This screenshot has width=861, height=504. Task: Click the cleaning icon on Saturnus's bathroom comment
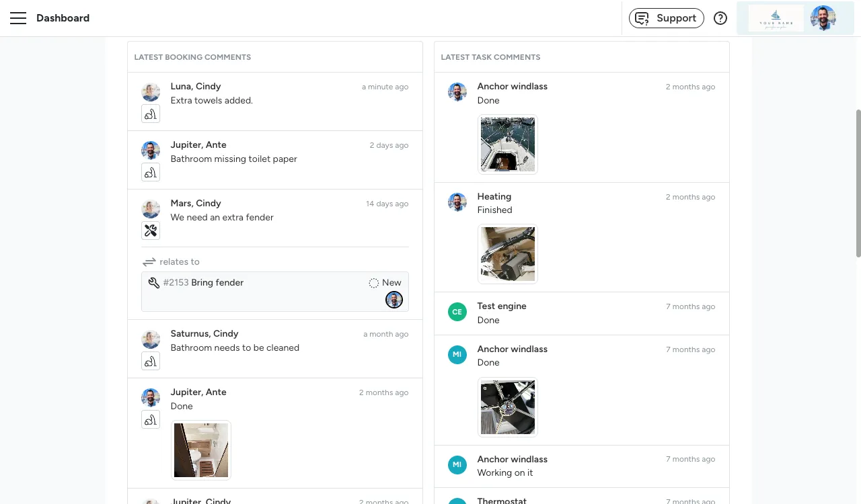[x=150, y=361]
